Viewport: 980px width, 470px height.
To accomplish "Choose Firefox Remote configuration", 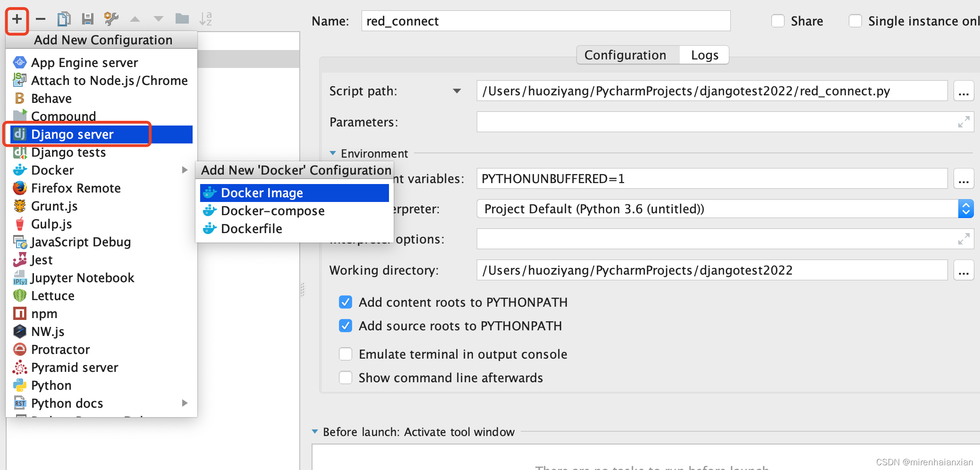I will click(x=101, y=188).
